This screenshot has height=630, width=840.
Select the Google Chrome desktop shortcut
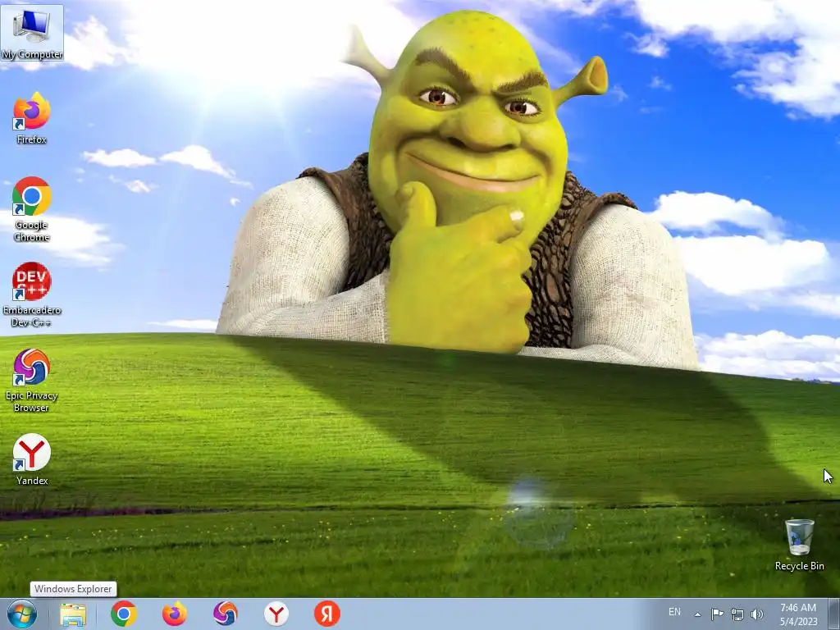click(x=32, y=209)
